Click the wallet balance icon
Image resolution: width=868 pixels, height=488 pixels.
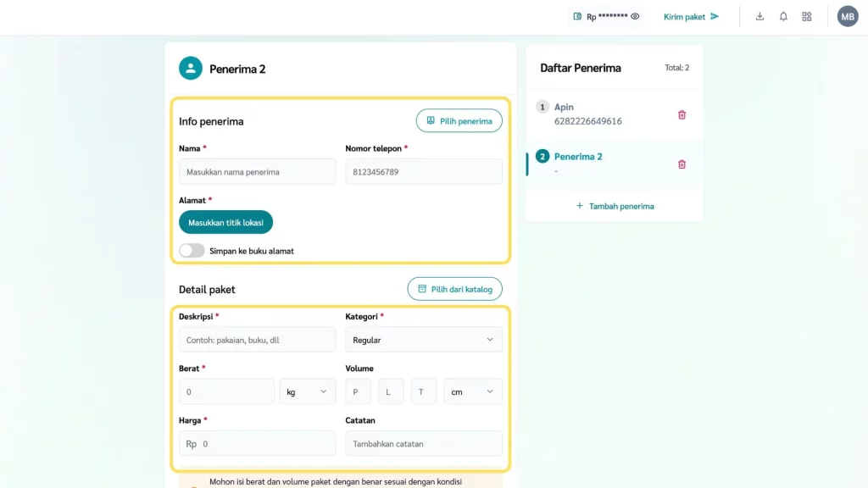(577, 16)
